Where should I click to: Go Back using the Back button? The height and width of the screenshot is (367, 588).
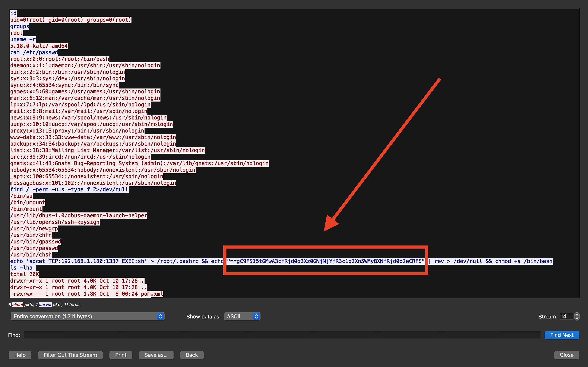[x=192, y=355]
